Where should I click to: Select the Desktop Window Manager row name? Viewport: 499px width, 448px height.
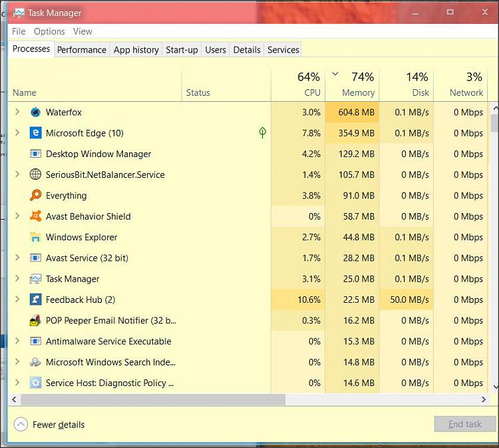click(98, 154)
